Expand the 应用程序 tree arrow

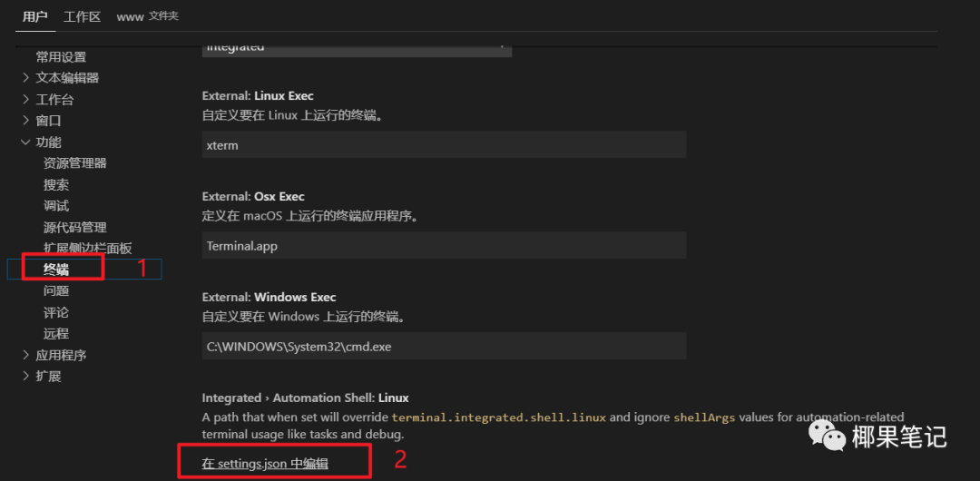(x=25, y=355)
